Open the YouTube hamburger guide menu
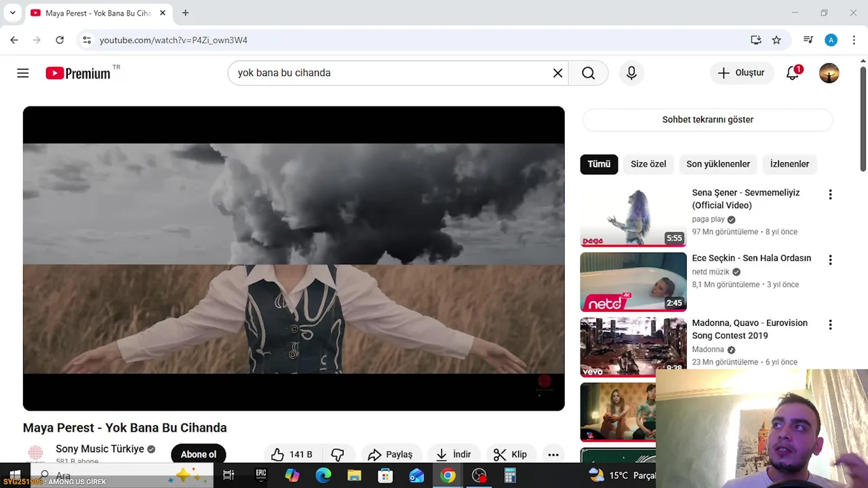This screenshot has height=488, width=868. [x=23, y=73]
